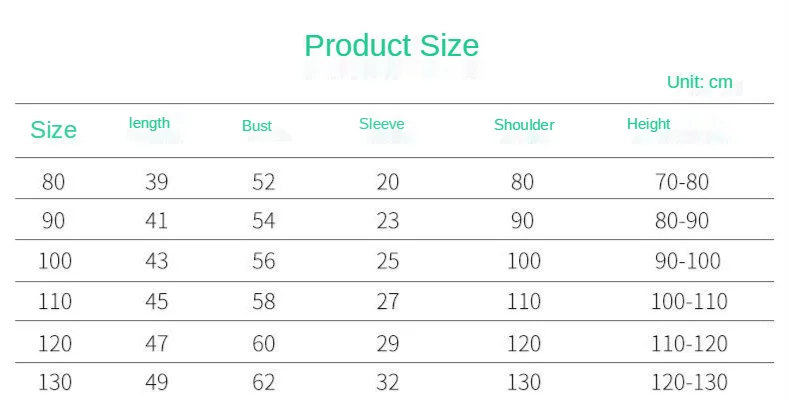Click the sleeve value 20

388,182
